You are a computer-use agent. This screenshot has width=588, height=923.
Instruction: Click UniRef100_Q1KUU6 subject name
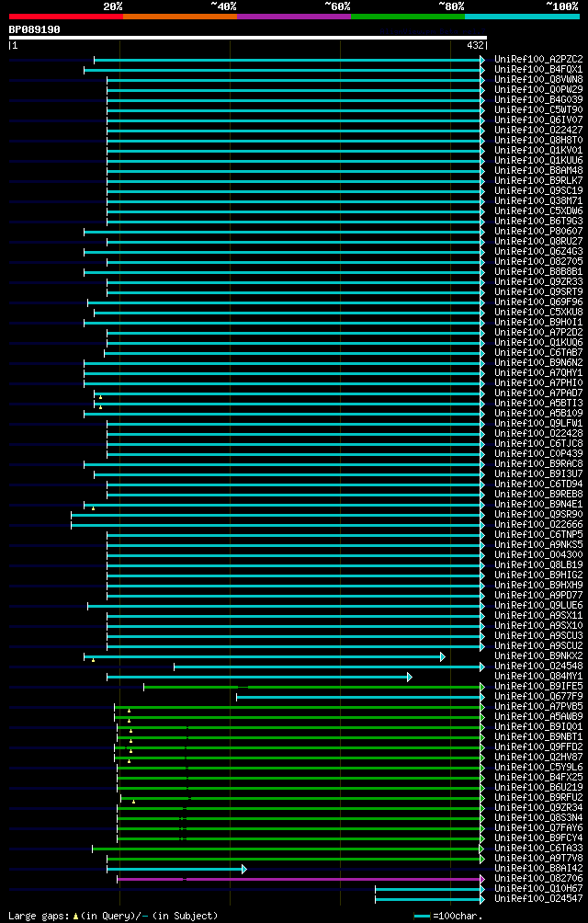538,161
